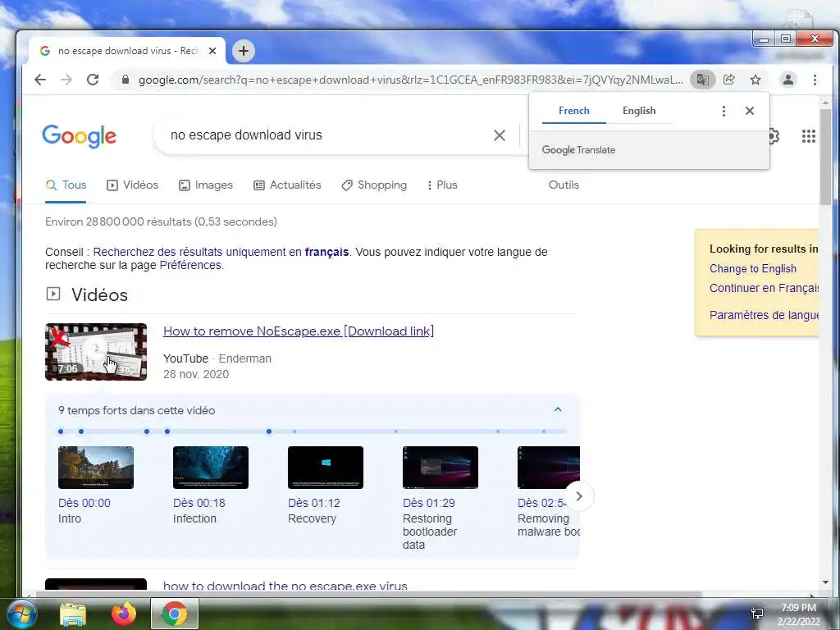Play the NoEscape.exe video thumbnail
The image size is (840, 630).
coord(96,352)
